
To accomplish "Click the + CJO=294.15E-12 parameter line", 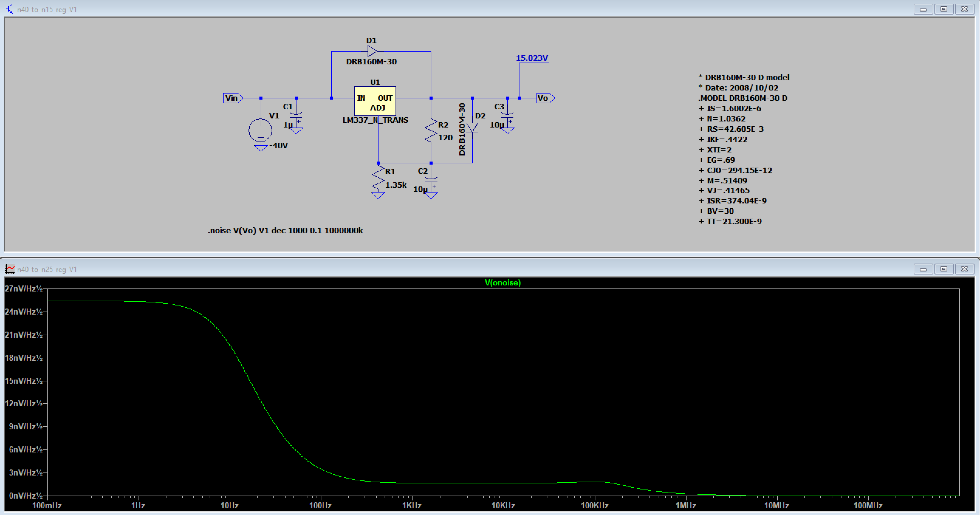I will click(x=735, y=170).
